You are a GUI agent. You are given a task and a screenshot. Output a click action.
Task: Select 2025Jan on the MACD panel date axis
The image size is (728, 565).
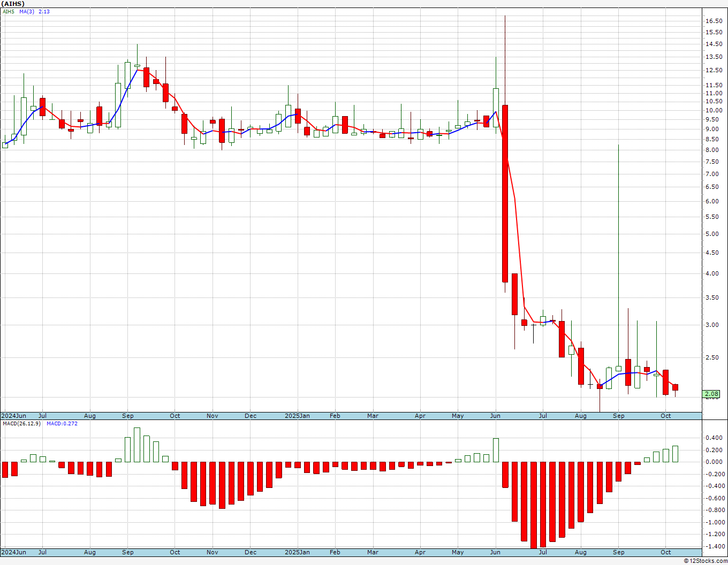click(x=297, y=552)
